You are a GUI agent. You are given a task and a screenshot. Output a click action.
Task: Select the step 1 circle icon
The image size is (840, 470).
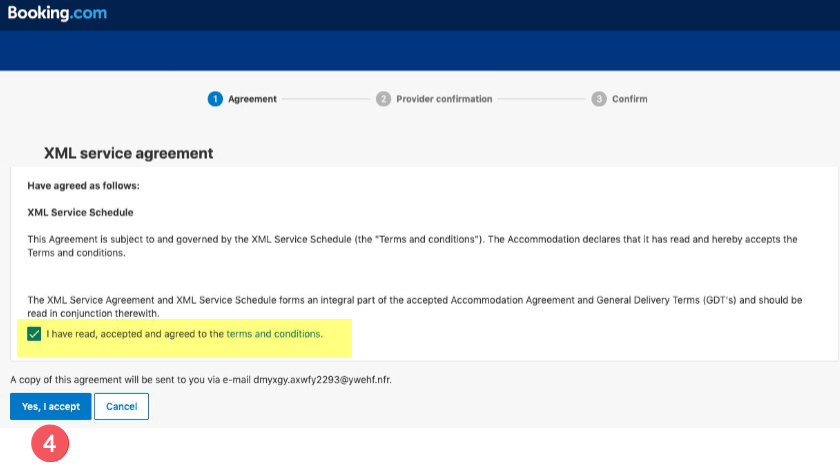214,99
